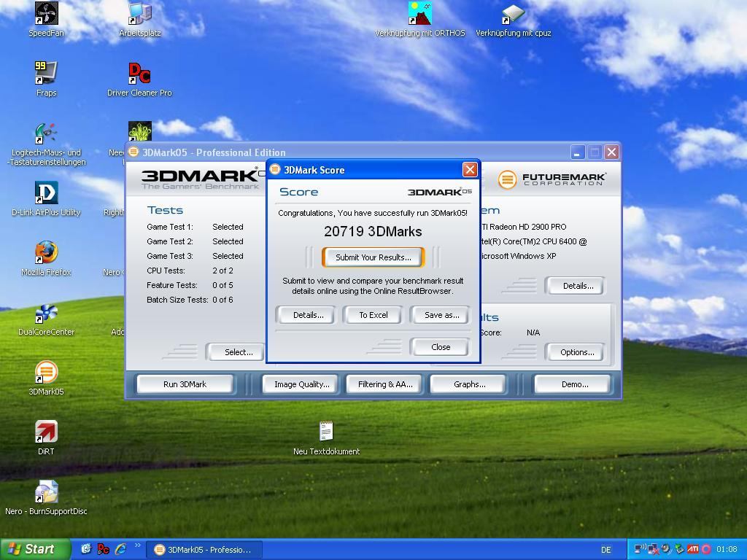Viewport: 747px width, 560px height.
Task: Click the Save as... button
Action: 441,315
